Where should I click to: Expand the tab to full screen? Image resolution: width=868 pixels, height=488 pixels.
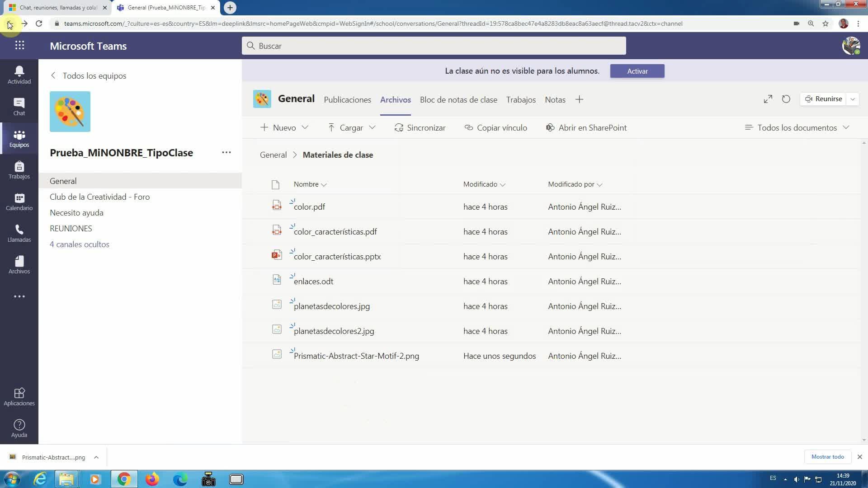pyautogui.click(x=768, y=99)
